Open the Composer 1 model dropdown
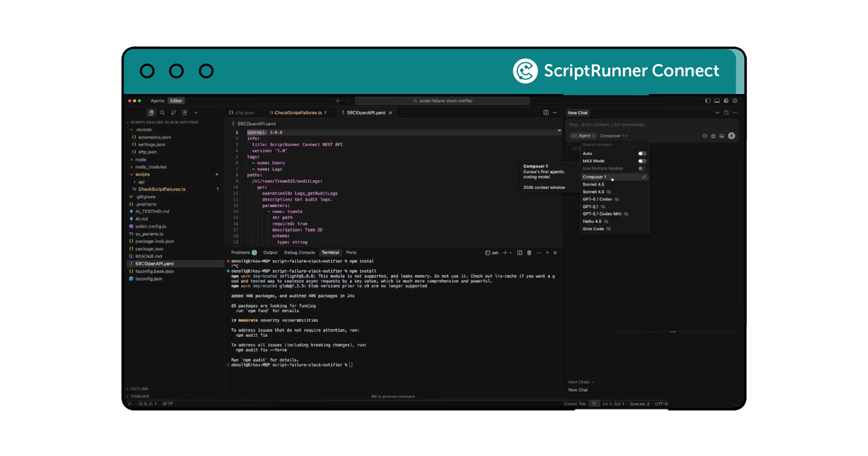The width and height of the screenshot is (868, 456). click(x=614, y=136)
